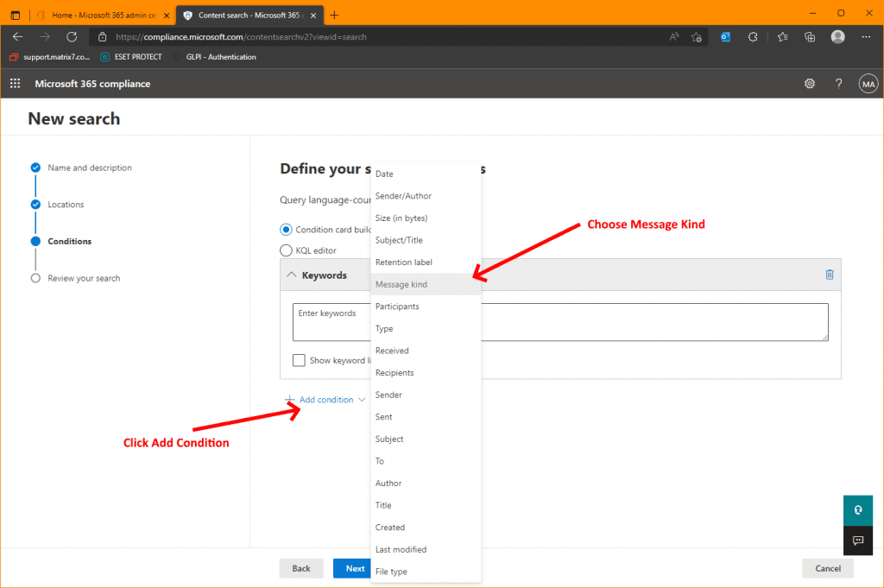The width and height of the screenshot is (884, 588).
Task: Choose Size (in bytes) condition
Action: [426, 218]
